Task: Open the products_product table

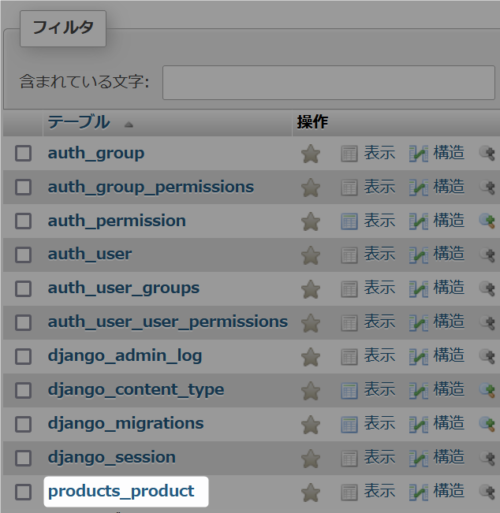Action: click(121, 491)
